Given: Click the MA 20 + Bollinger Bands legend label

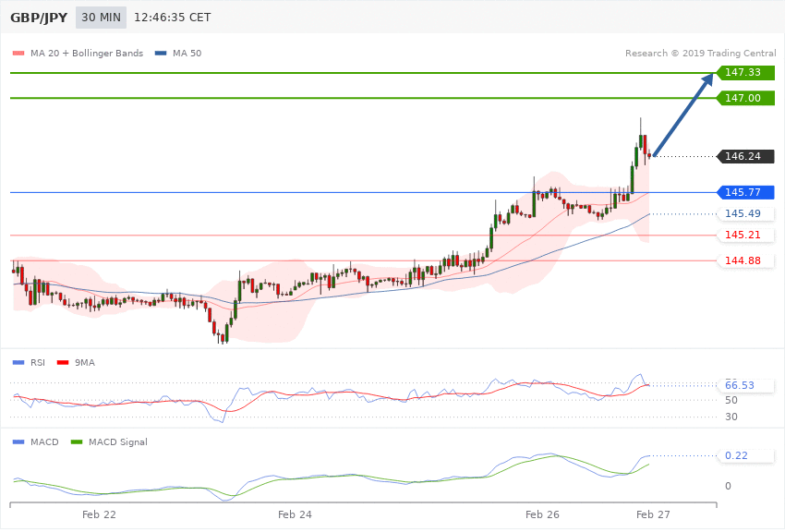Looking at the screenshot, I should pos(87,53).
